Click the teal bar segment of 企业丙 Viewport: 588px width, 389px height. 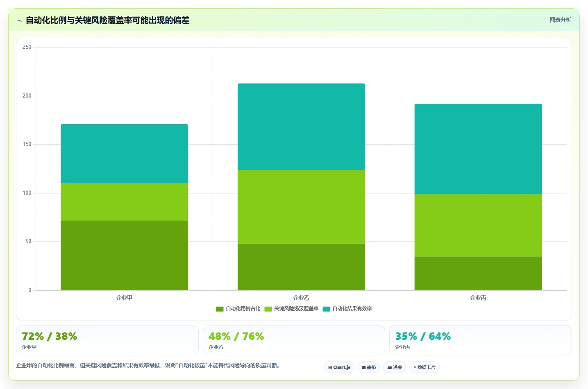478,149
